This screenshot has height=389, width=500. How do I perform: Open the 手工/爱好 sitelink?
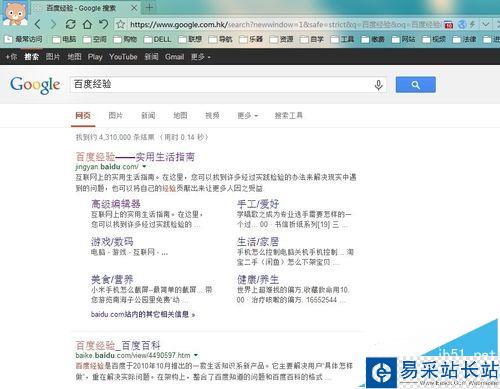[258, 204]
